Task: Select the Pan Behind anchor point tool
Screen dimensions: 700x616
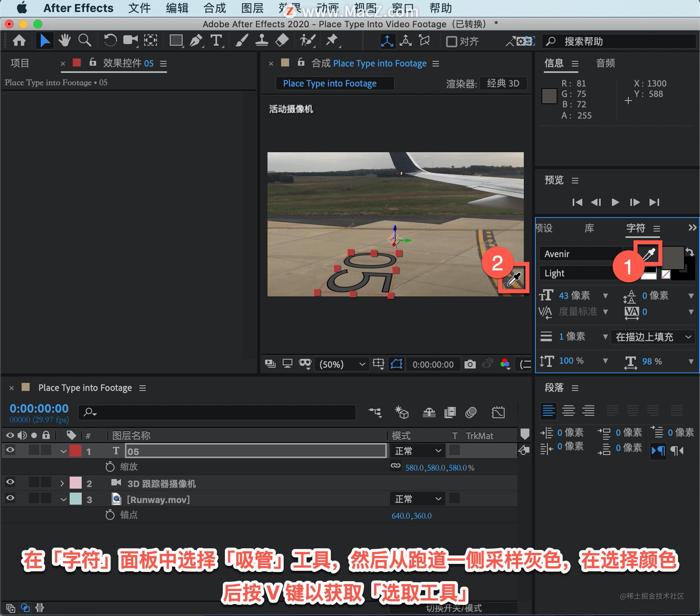Action: pyautogui.click(x=151, y=40)
